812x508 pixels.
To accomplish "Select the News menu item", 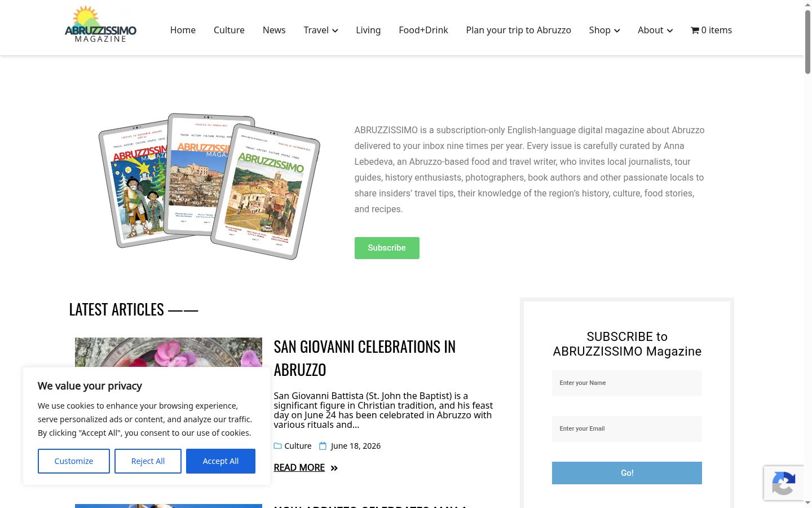I will (x=274, y=30).
